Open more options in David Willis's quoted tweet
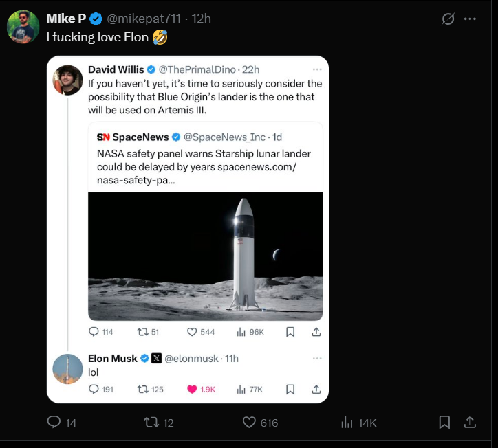Screen dimensions: 498x448 [x=316, y=69]
